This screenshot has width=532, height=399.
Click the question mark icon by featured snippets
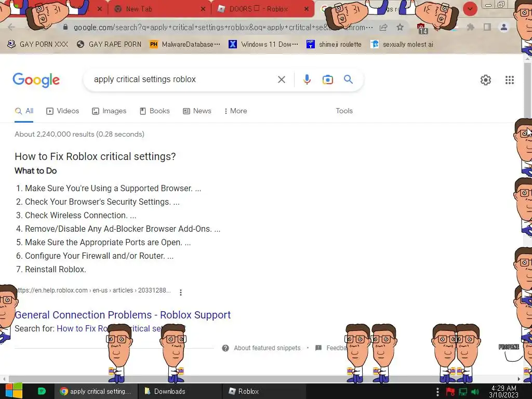[x=225, y=348]
